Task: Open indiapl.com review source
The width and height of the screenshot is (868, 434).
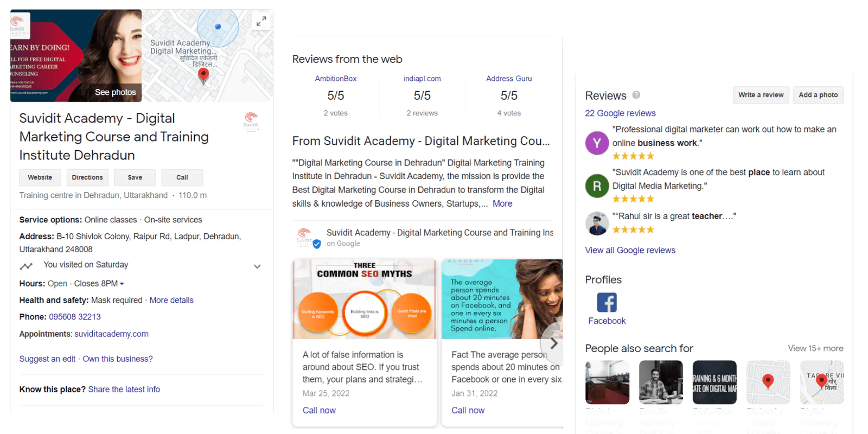Action: point(422,79)
